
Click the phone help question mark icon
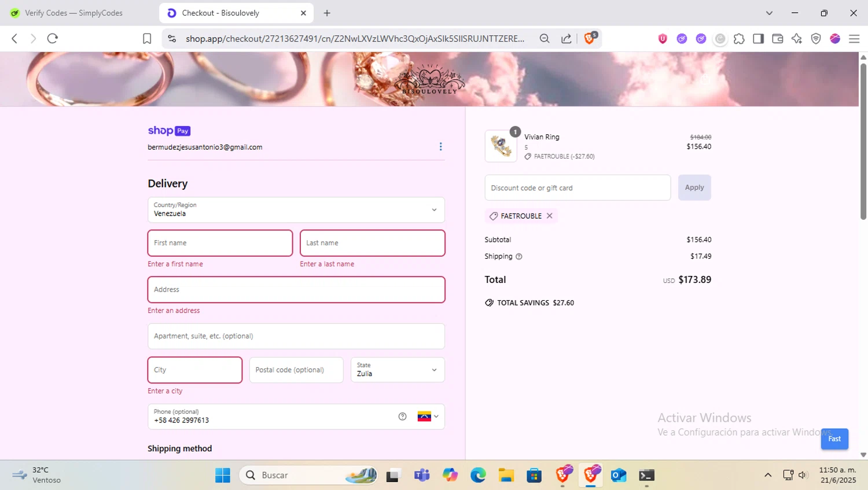[402, 417]
